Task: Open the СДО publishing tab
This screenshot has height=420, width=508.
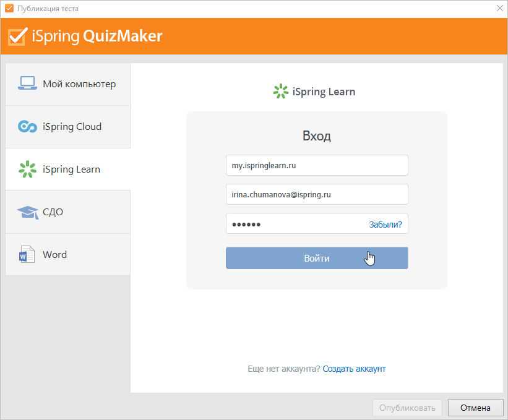Action: [67, 212]
